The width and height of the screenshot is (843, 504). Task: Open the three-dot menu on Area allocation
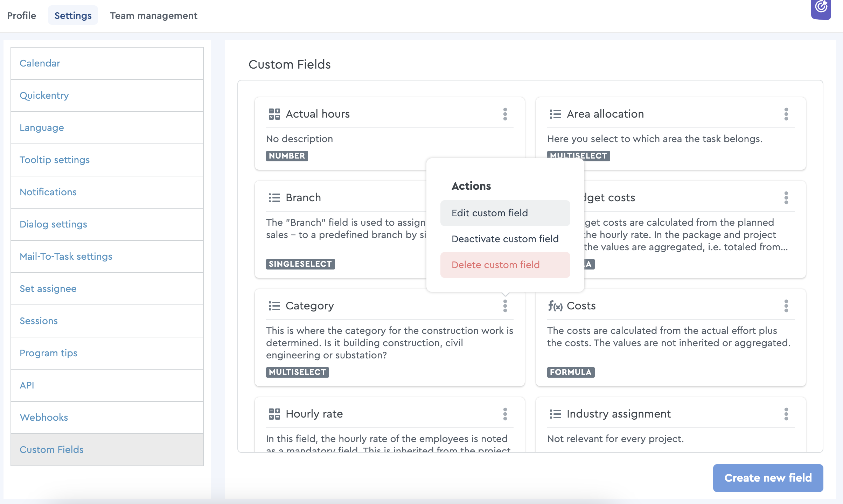point(786,114)
